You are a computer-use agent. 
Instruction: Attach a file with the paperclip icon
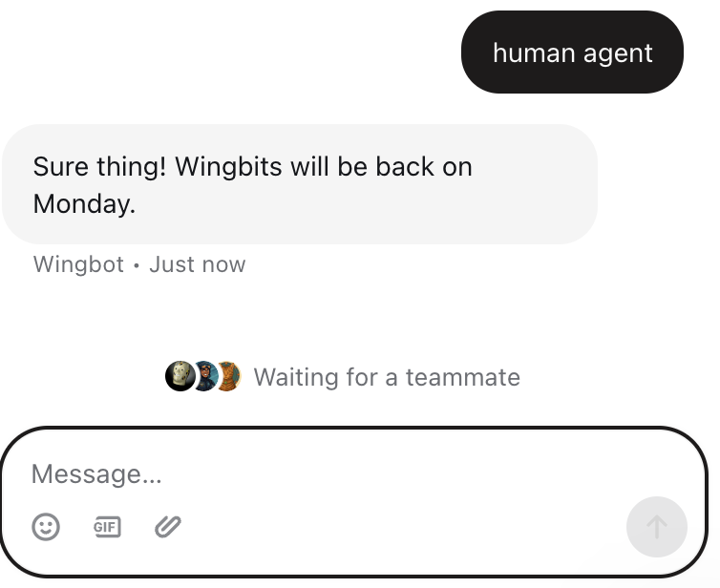[168, 527]
